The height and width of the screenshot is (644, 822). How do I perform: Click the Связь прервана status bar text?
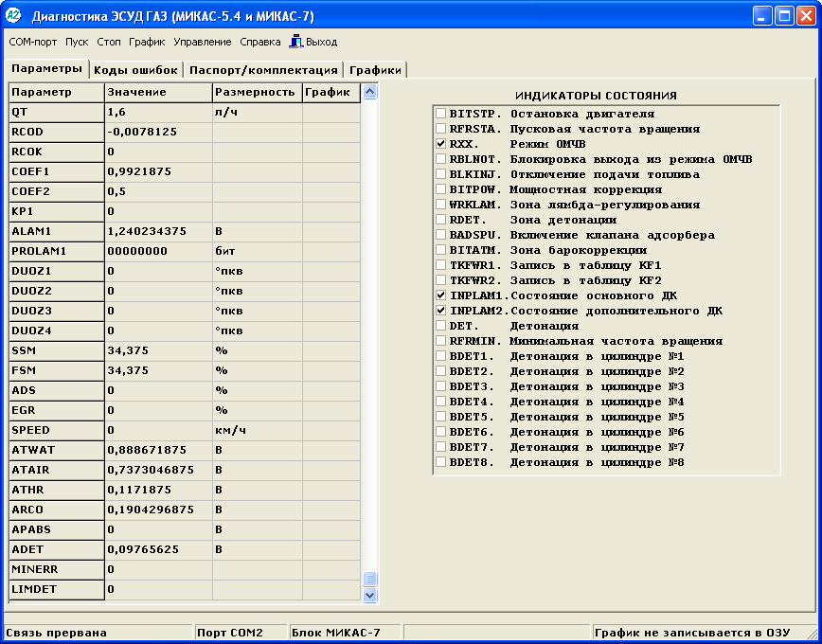[56, 633]
